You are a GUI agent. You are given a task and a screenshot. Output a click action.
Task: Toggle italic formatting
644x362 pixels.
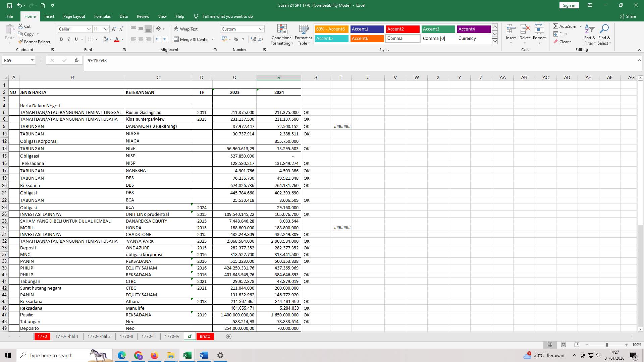click(69, 39)
